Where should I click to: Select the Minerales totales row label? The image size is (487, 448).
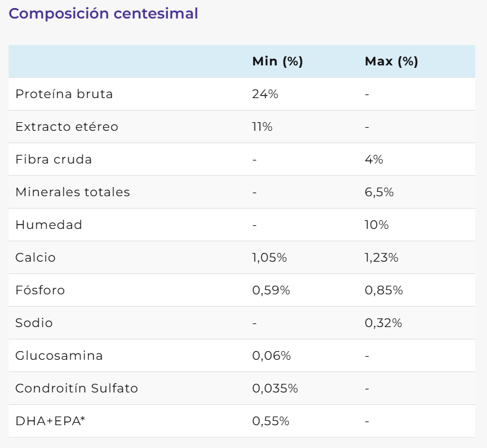[x=73, y=192]
